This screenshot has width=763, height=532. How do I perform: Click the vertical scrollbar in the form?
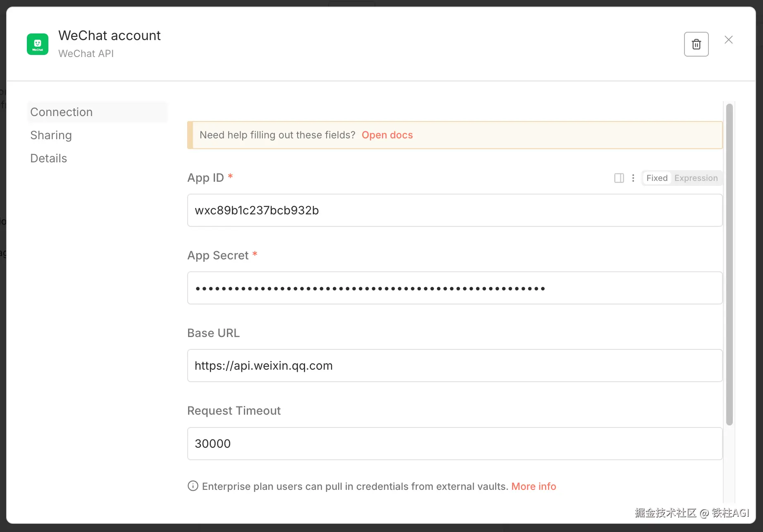pyautogui.click(x=729, y=264)
